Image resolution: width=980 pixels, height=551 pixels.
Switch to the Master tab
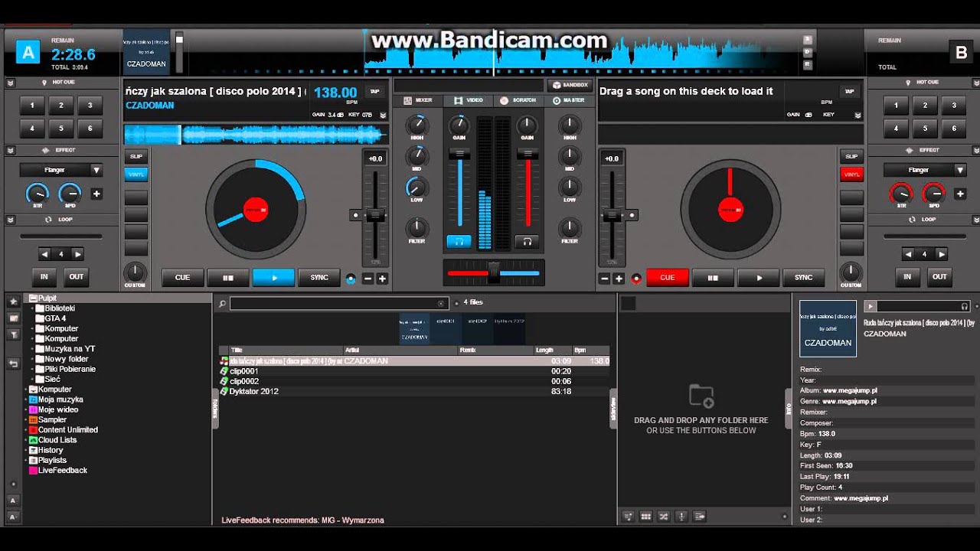click(569, 100)
